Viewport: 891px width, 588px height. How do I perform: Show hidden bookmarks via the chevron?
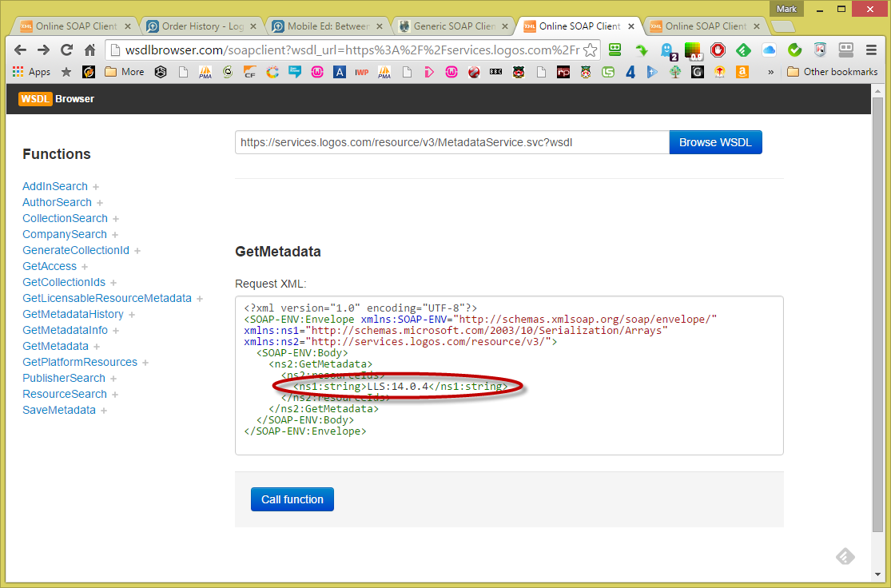tap(770, 72)
